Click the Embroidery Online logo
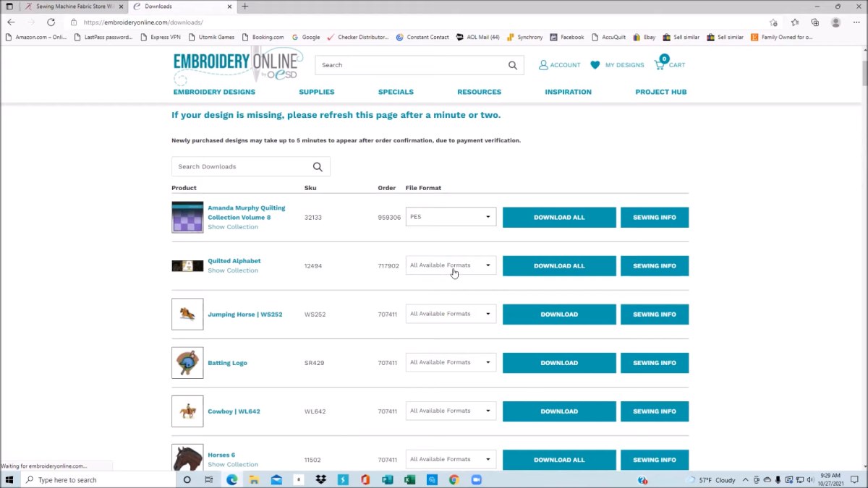 pos(237,66)
